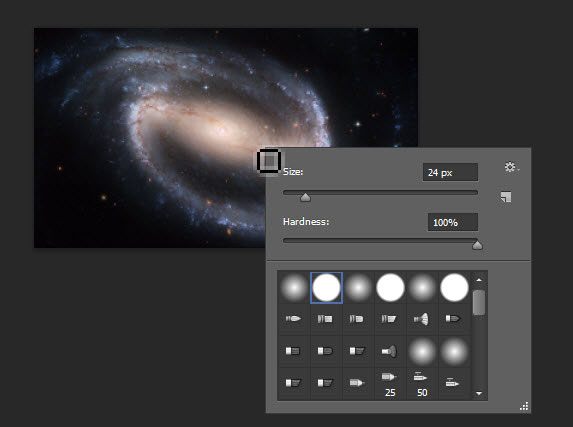
Task: Select the brush preset labeled 50
Action: [x=421, y=384]
